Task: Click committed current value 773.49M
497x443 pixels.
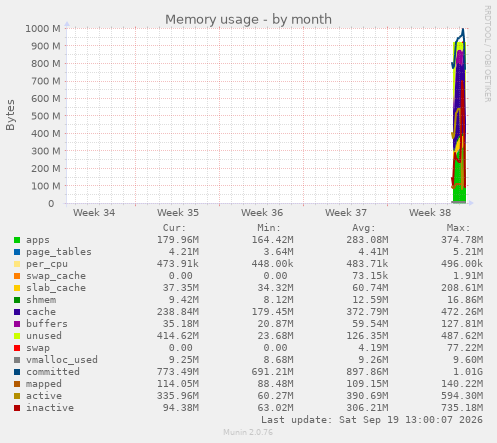Action: pyautogui.click(x=178, y=372)
